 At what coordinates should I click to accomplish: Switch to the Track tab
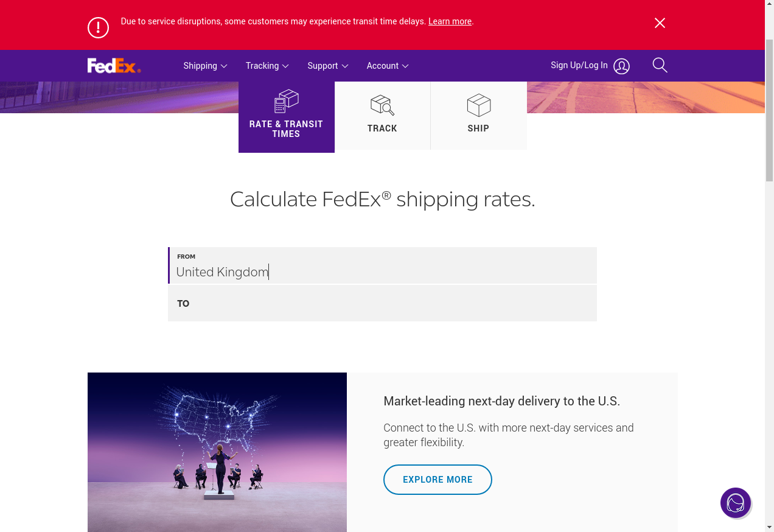point(382,128)
